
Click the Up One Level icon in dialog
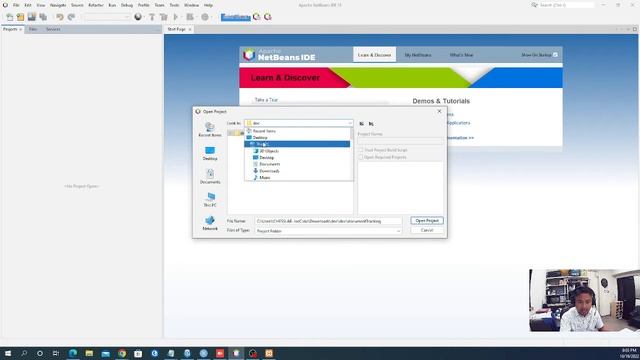362,123
